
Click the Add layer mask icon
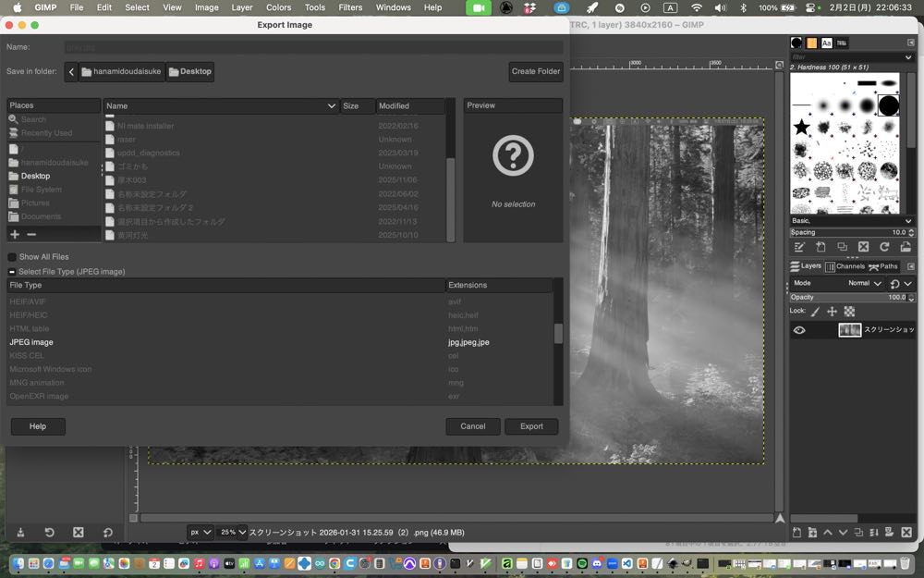click(x=889, y=532)
